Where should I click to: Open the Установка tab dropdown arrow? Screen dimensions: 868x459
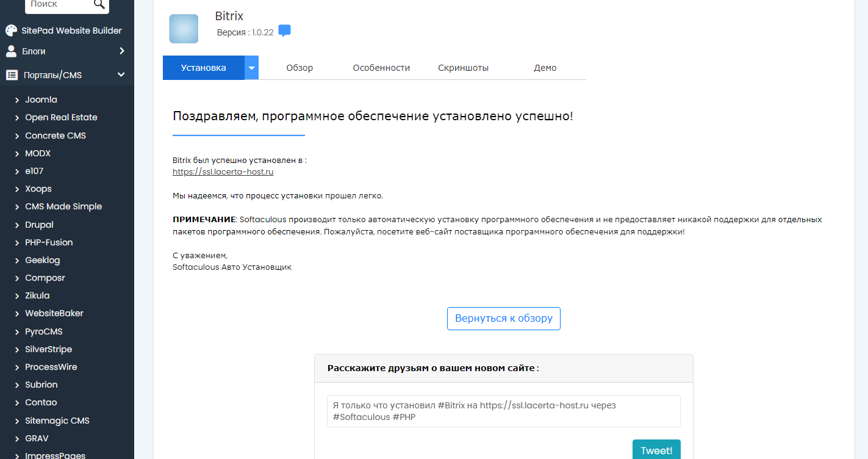pyautogui.click(x=251, y=68)
